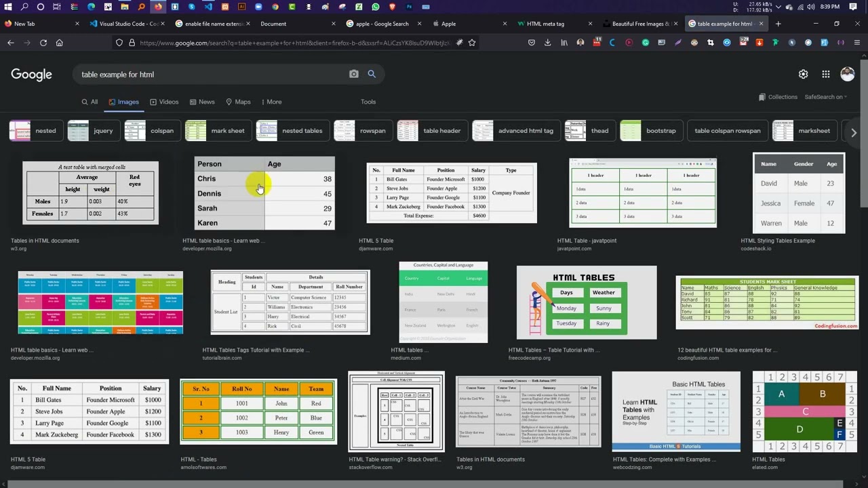Image resolution: width=868 pixels, height=488 pixels.
Task: Open the Tools filter button
Action: click(x=368, y=102)
